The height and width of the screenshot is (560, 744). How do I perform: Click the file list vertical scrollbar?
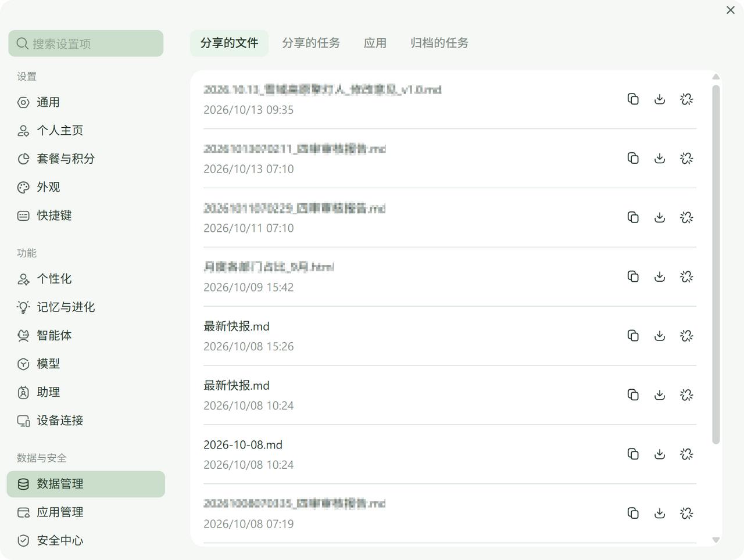(x=716, y=264)
